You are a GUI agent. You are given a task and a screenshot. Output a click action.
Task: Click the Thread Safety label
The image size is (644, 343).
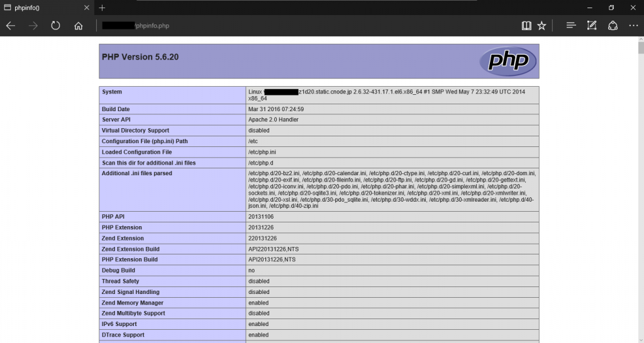coord(120,281)
